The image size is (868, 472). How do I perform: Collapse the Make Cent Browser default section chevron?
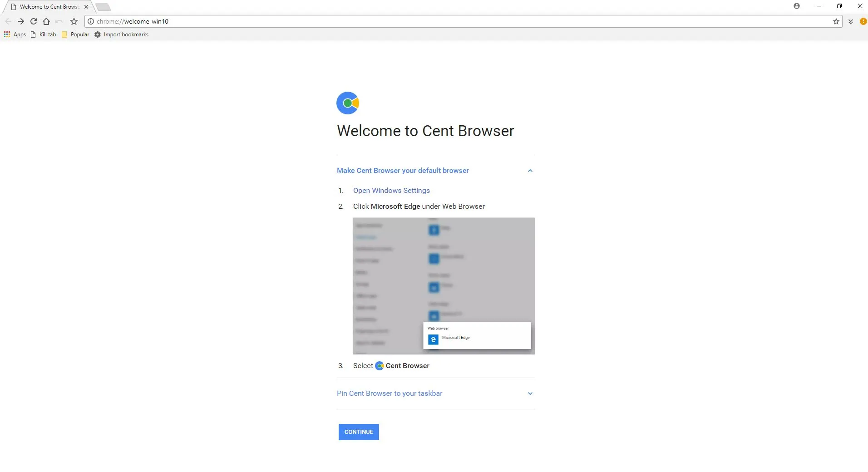530,171
